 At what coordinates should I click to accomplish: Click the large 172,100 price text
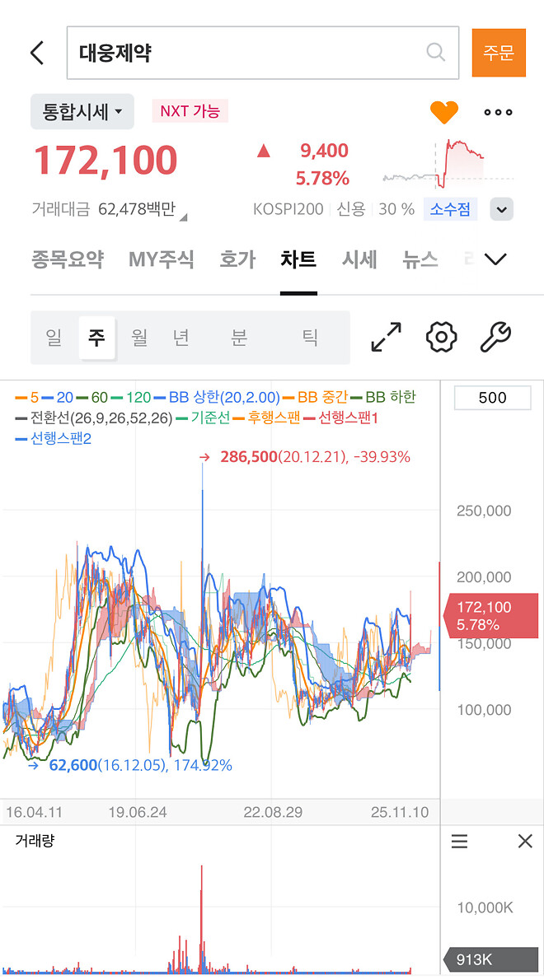pos(106,160)
